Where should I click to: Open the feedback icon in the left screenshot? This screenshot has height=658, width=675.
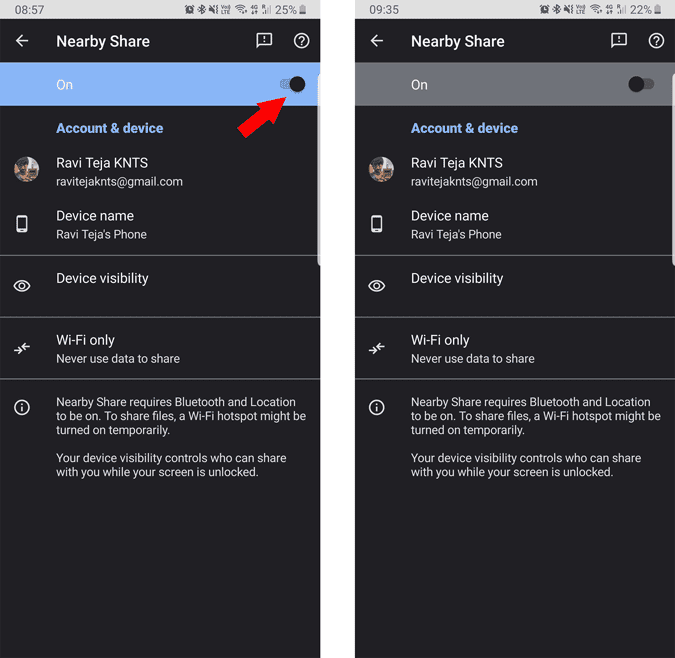tap(264, 41)
